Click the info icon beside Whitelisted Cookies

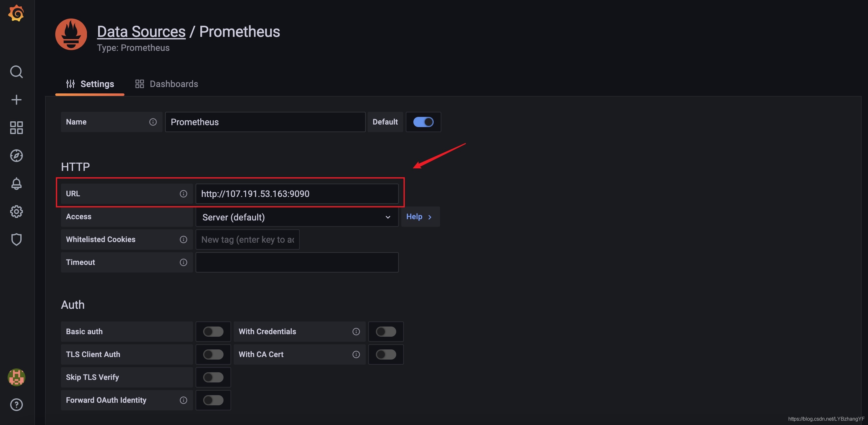click(x=183, y=239)
